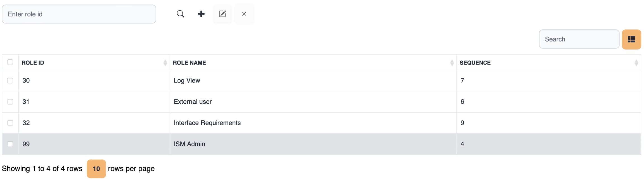Sort by Role ID column arrows
Viewport: 644px width, 180px height.
[165, 63]
